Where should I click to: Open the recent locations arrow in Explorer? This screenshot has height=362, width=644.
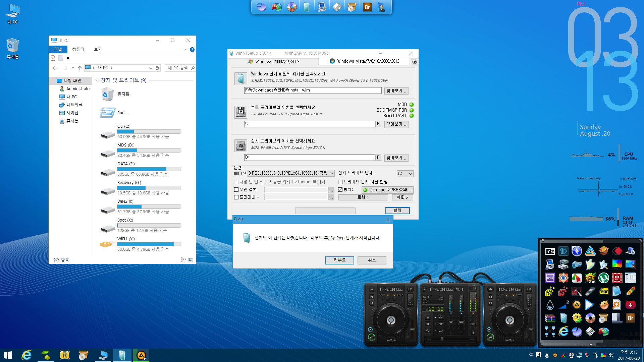(x=73, y=68)
